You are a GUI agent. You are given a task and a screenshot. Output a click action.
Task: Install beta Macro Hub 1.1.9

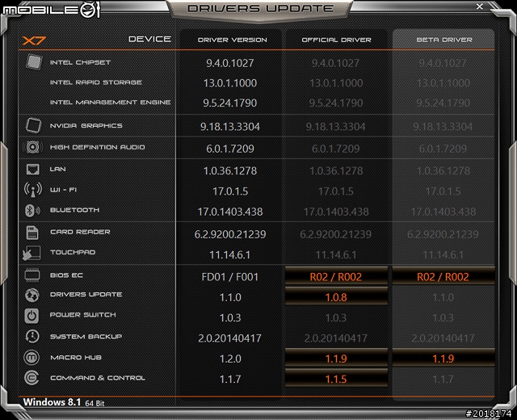[x=443, y=358]
